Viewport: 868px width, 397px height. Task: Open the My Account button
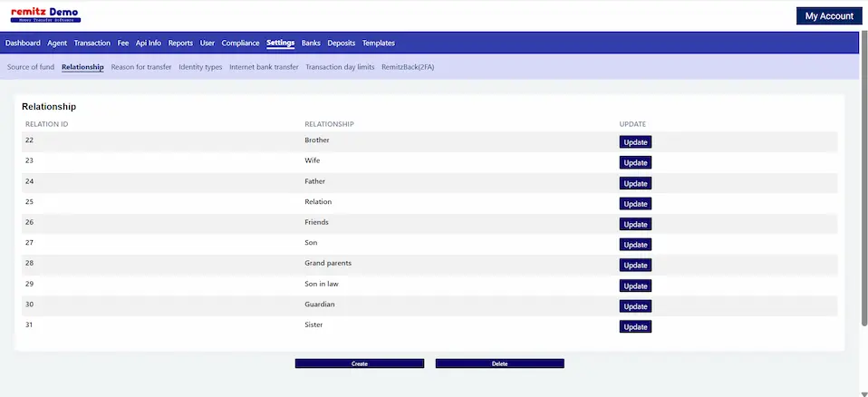pos(829,16)
